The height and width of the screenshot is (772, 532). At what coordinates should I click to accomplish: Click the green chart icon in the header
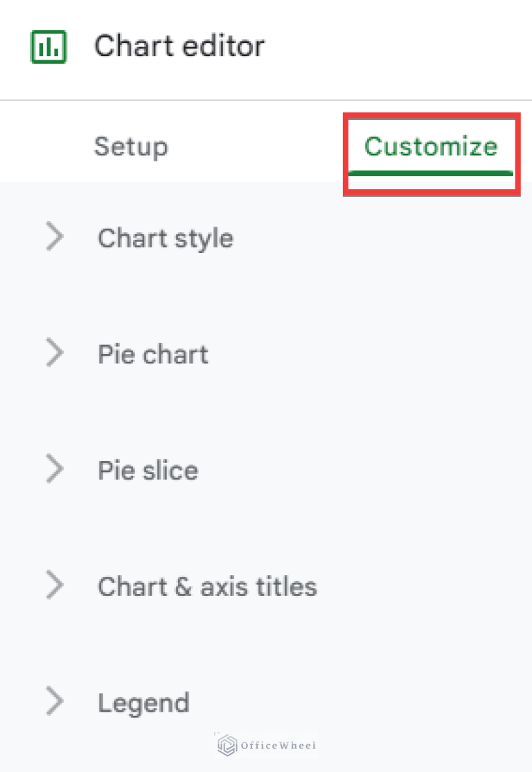tap(48, 46)
